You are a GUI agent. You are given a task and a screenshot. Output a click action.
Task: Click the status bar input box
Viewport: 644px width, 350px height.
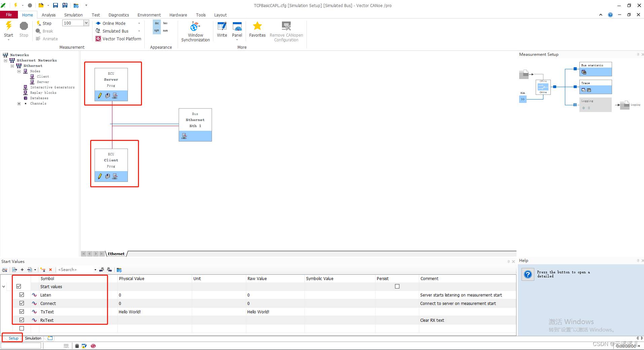tap(21, 346)
